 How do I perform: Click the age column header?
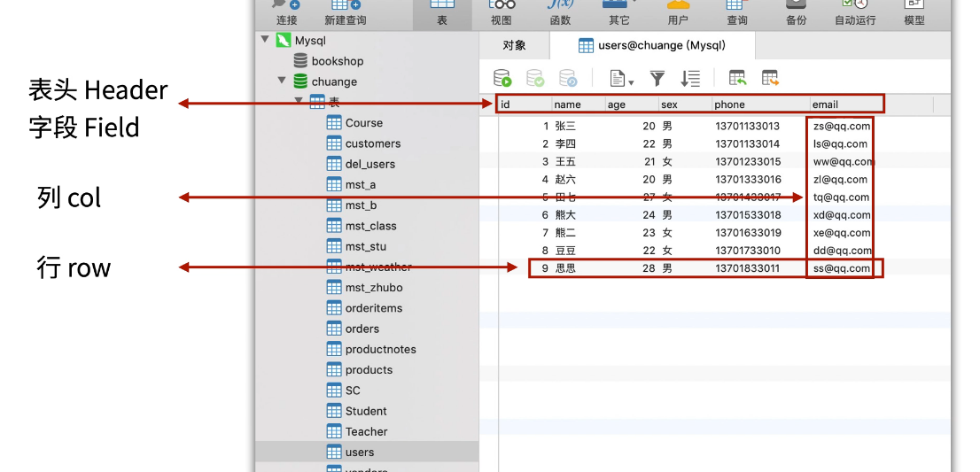[632, 104]
